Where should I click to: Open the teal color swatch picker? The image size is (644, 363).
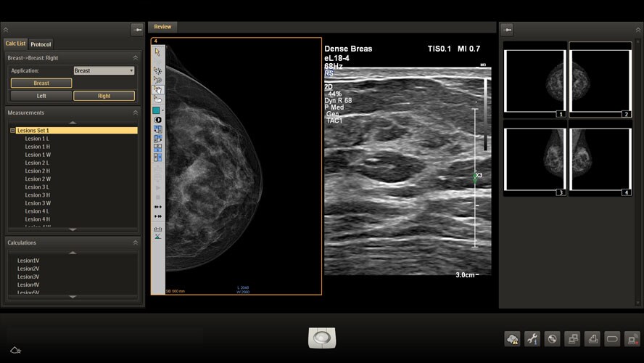click(156, 110)
